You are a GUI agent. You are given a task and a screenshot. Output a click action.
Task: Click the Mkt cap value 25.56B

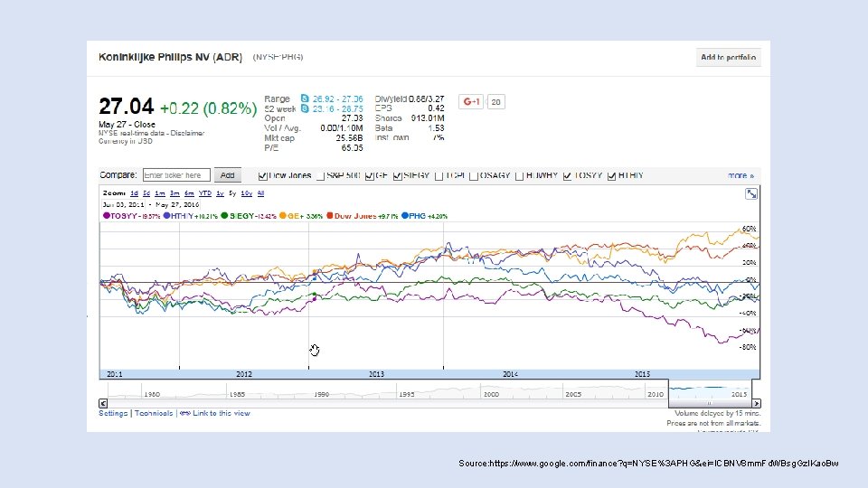(x=349, y=138)
